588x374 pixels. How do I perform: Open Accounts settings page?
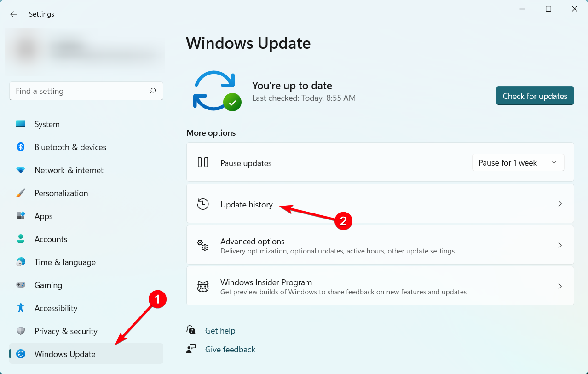(x=86, y=239)
